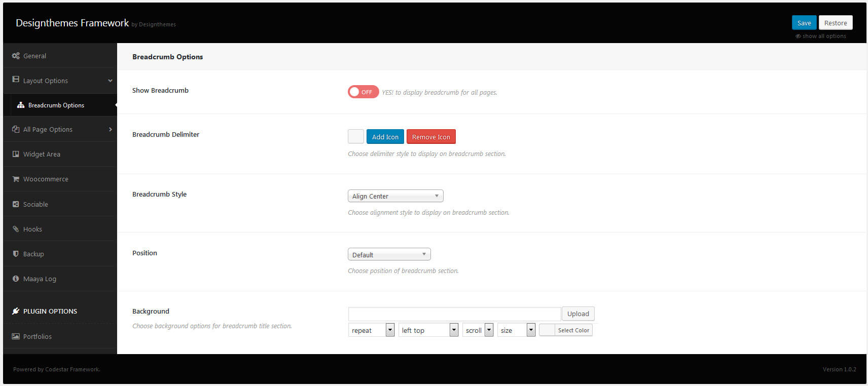Click the background color swatch box
The image size is (868, 386).
tap(547, 330)
